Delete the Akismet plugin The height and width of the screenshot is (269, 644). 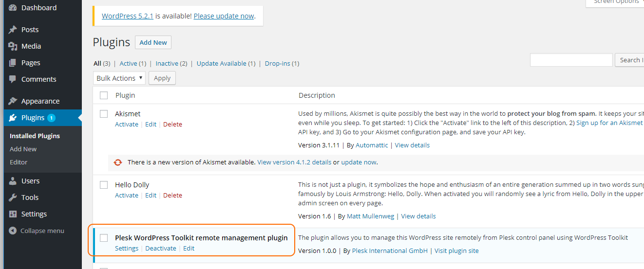click(172, 124)
